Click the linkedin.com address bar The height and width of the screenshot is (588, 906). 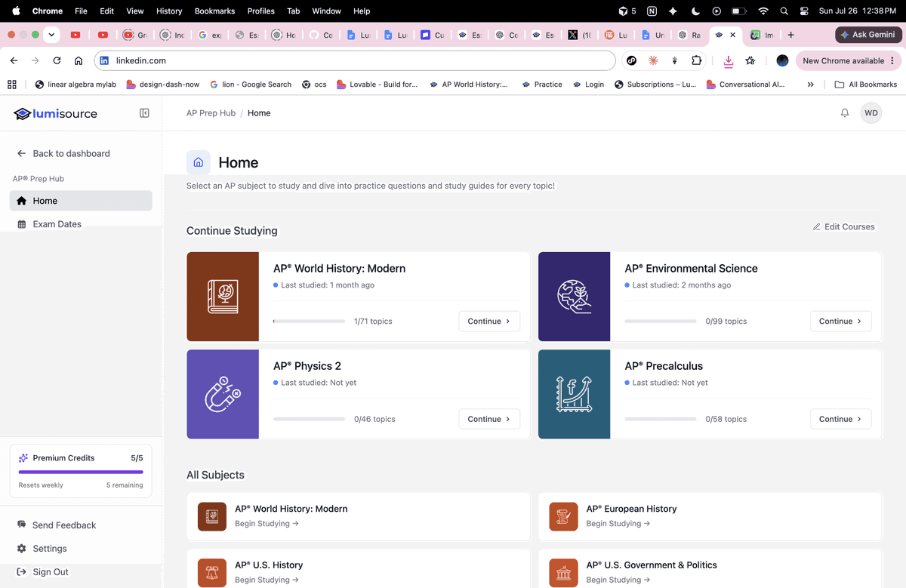pos(355,60)
